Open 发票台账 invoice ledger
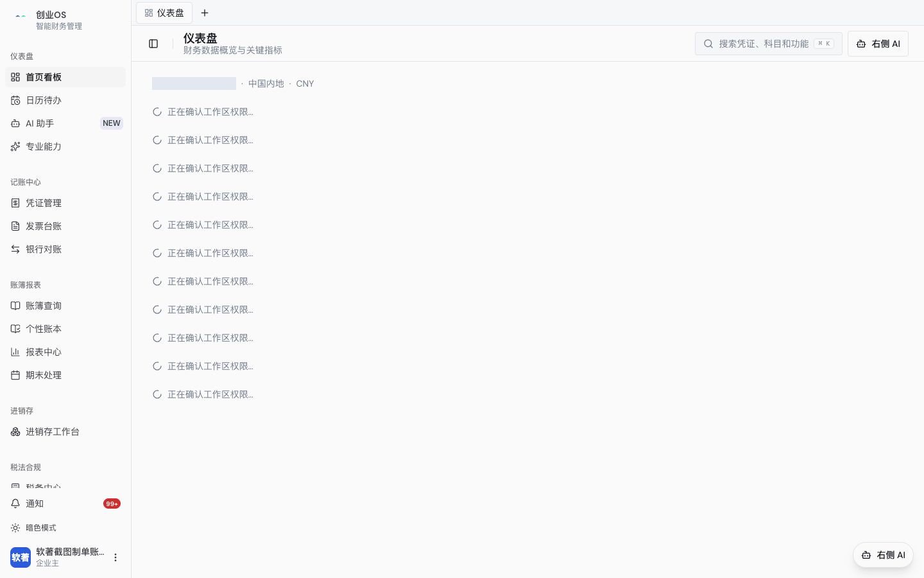The image size is (924, 578). point(65,226)
